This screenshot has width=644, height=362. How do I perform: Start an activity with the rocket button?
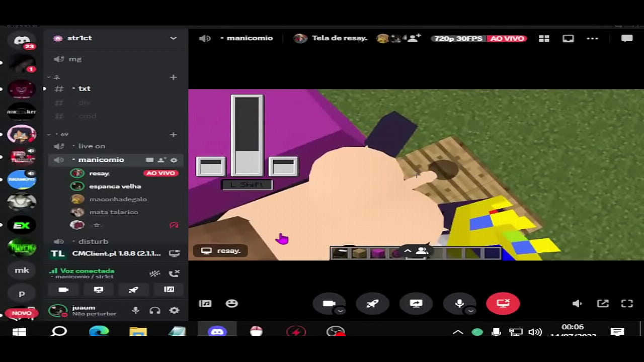point(372,304)
